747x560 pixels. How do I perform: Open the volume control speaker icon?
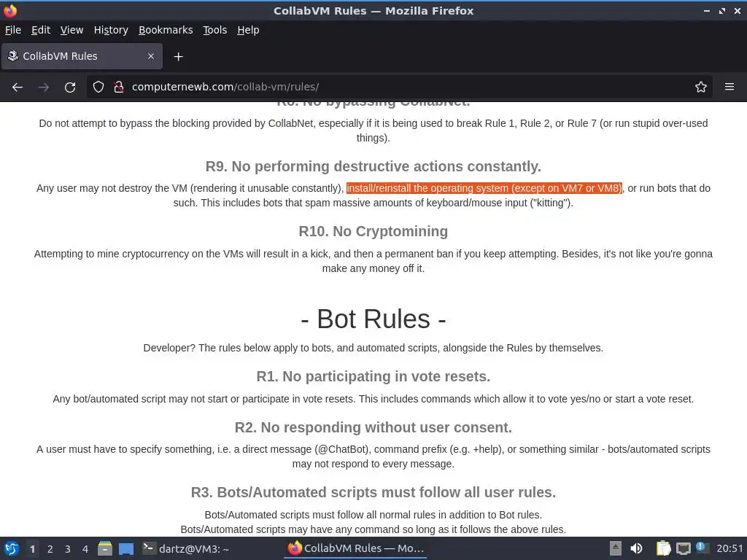[x=636, y=548]
